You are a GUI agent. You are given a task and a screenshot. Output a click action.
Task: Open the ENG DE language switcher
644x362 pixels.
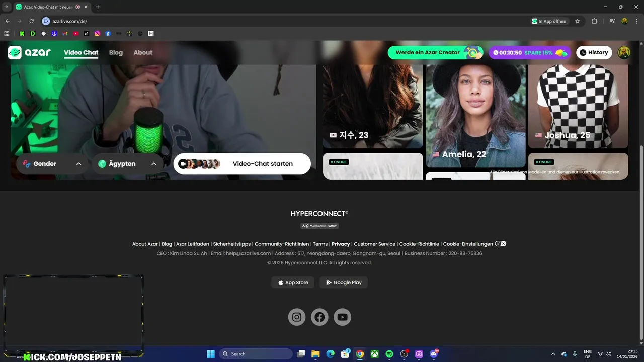(x=587, y=354)
